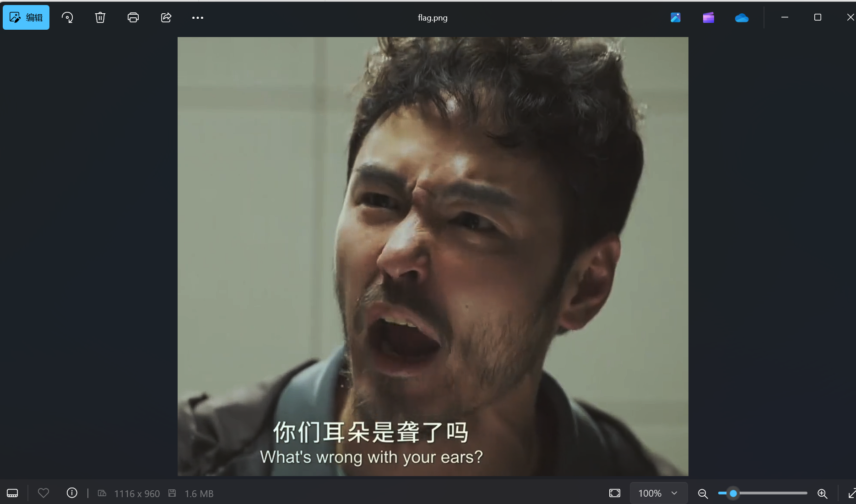Mark the photo as favorite with the heart
The image size is (856, 504).
point(43,493)
